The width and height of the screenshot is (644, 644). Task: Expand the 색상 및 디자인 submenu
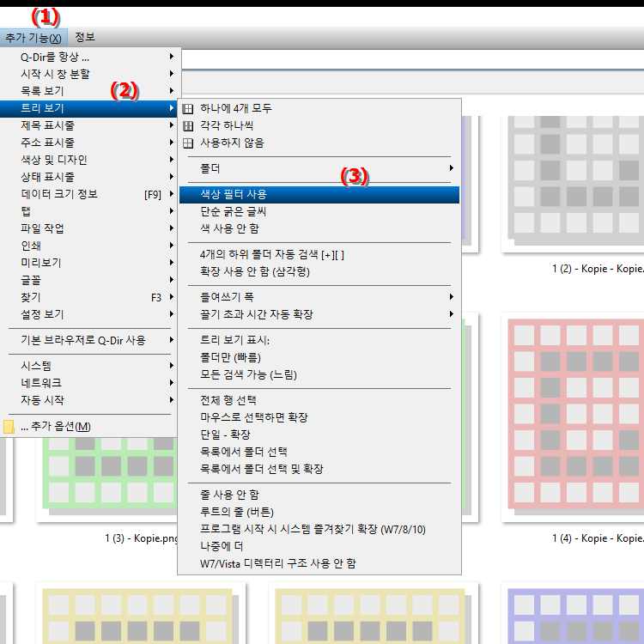pos(88,161)
